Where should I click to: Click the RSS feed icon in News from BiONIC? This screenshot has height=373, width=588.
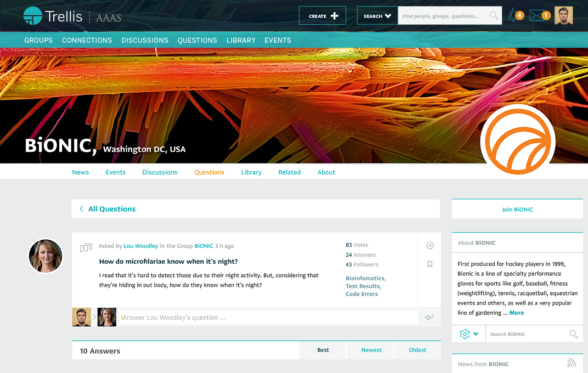click(571, 363)
